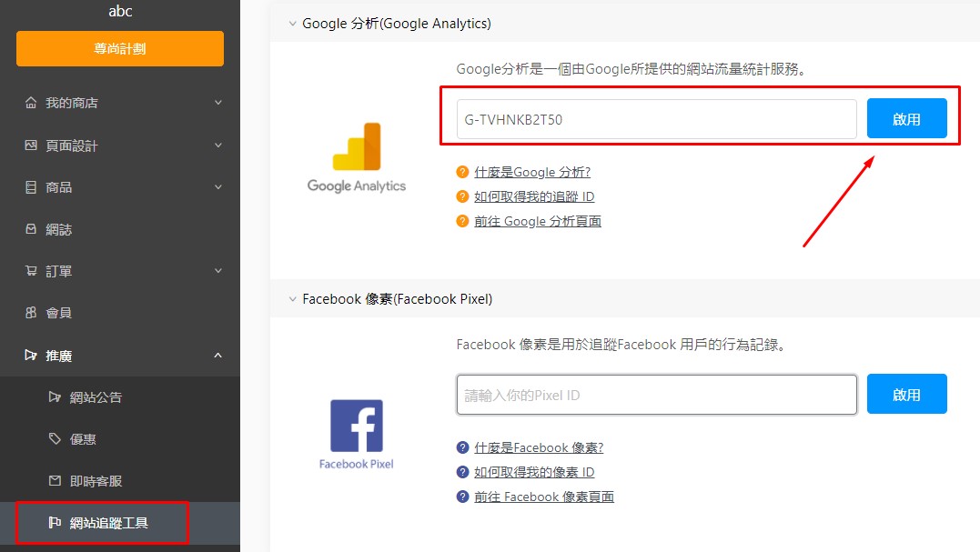Collapse the Facebook 像素 section header
This screenshot has width=980, height=552.
[292, 299]
